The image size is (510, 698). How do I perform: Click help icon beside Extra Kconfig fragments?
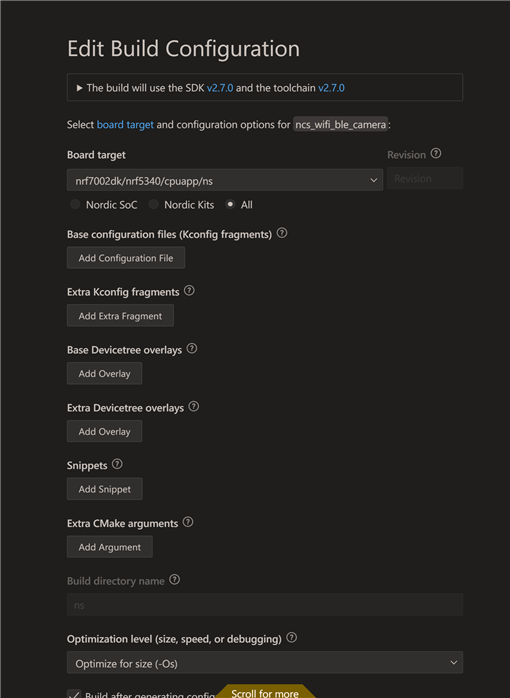coord(189,291)
